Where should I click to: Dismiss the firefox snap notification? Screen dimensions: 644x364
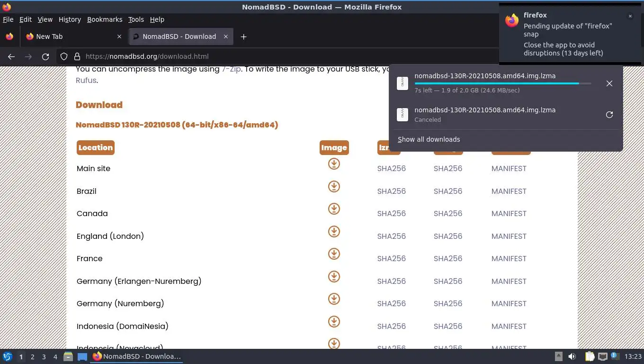click(x=630, y=16)
